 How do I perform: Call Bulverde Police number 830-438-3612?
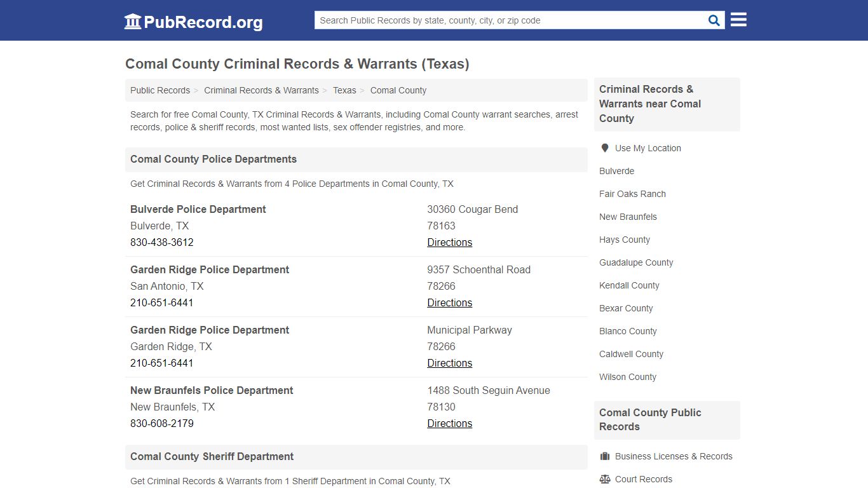[x=162, y=242]
